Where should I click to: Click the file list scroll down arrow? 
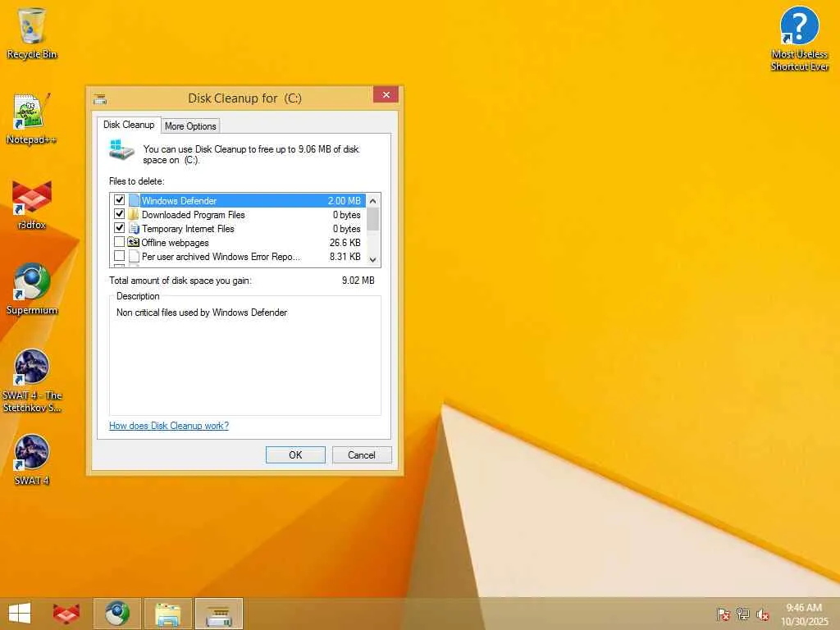click(x=373, y=260)
